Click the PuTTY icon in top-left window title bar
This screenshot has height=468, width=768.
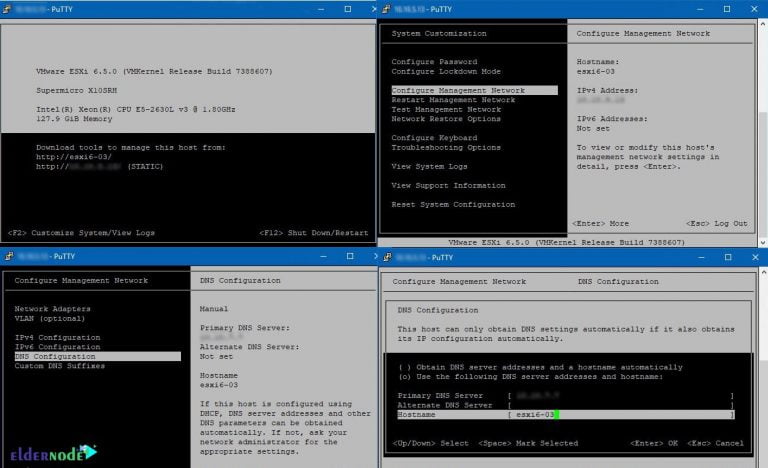click(x=6, y=9)
